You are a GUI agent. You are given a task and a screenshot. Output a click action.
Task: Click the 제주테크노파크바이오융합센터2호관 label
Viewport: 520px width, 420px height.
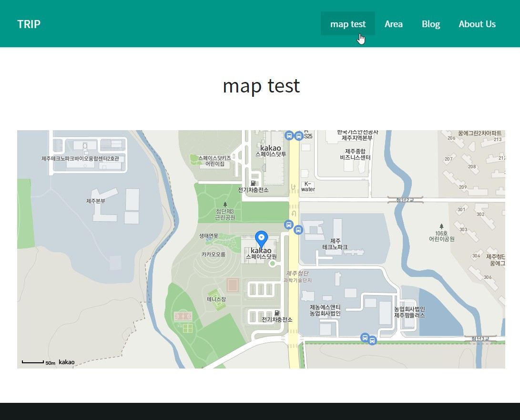coord(80,159)
